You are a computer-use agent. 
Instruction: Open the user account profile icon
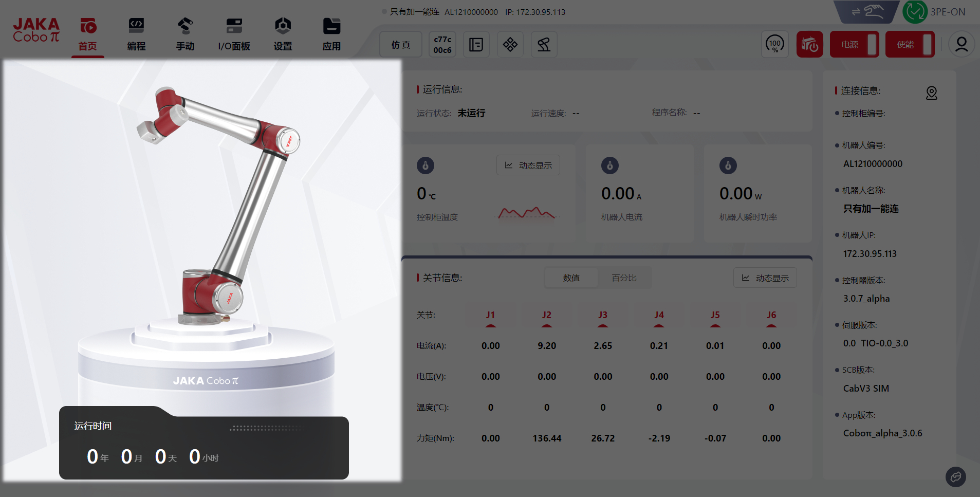pos(961,45)
